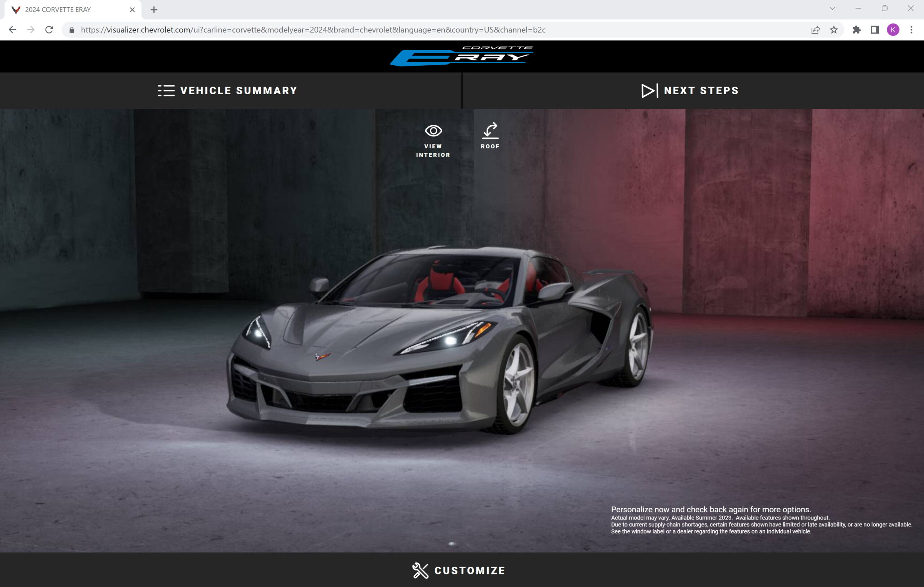Bookmark this page with star icon
The width and height of the screenshot is (924, 587).
(x=834, y=30)
